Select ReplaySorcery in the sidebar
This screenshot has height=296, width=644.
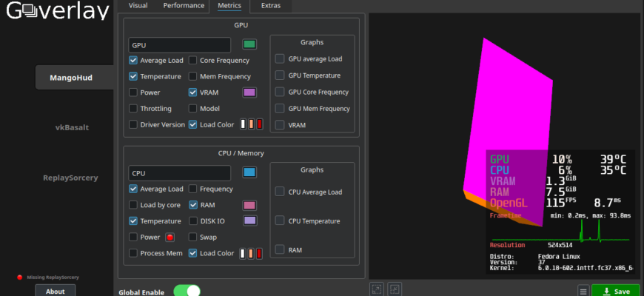[x=70, y=178]
